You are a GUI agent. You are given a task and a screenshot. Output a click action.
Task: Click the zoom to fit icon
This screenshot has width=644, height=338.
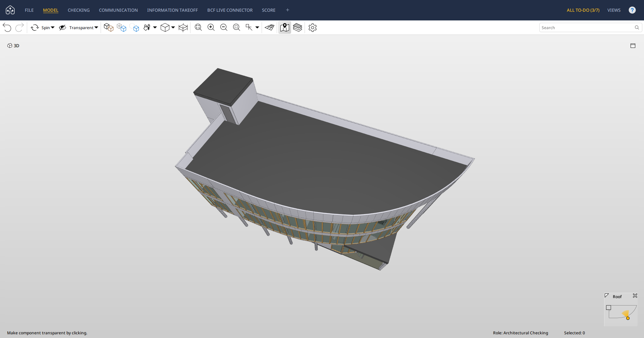tap(198, 27)
